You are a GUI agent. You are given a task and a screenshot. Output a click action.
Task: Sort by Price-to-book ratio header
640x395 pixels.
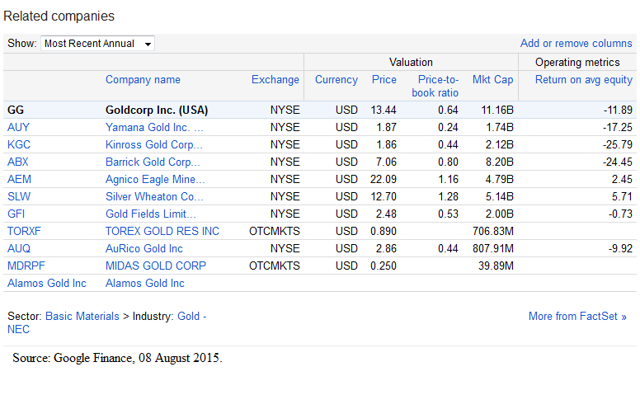tap(435, 86)
